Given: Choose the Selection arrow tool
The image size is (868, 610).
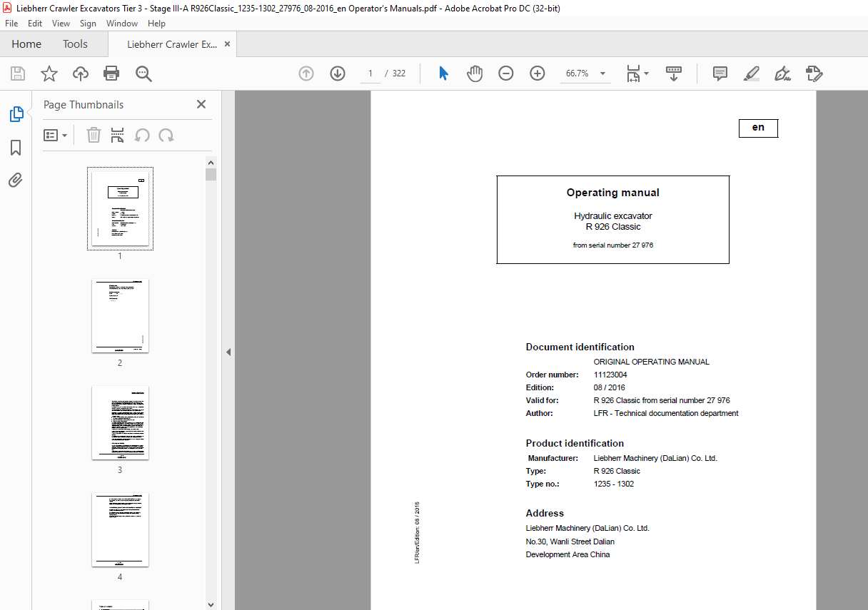Looking at the screenshot, I should [443, 73].
